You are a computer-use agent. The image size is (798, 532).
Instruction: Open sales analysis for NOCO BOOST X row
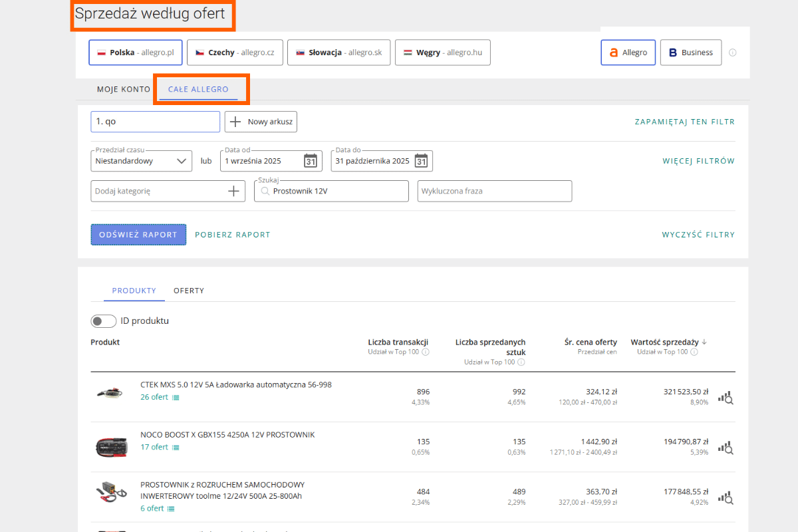click(726, 448)
